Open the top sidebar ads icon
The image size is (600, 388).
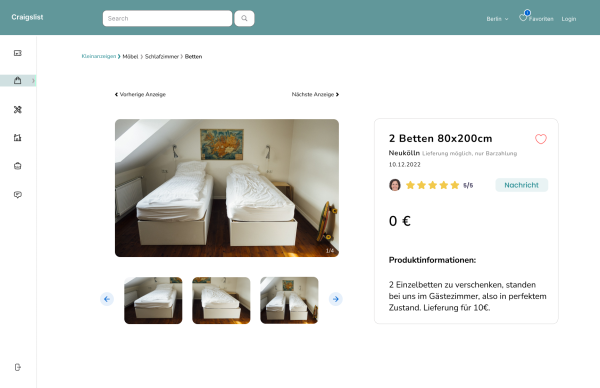(x=18, y=53)
